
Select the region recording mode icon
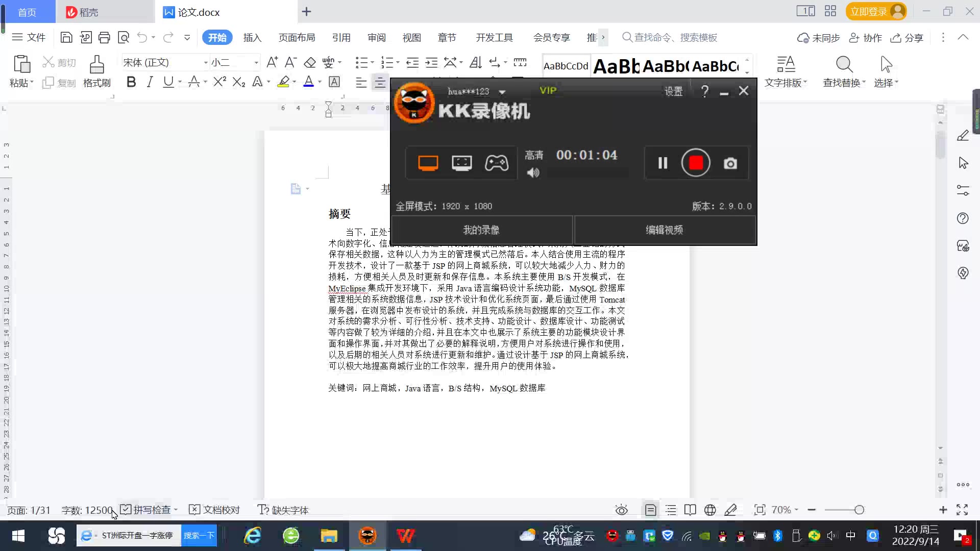[x=461, y=163]
